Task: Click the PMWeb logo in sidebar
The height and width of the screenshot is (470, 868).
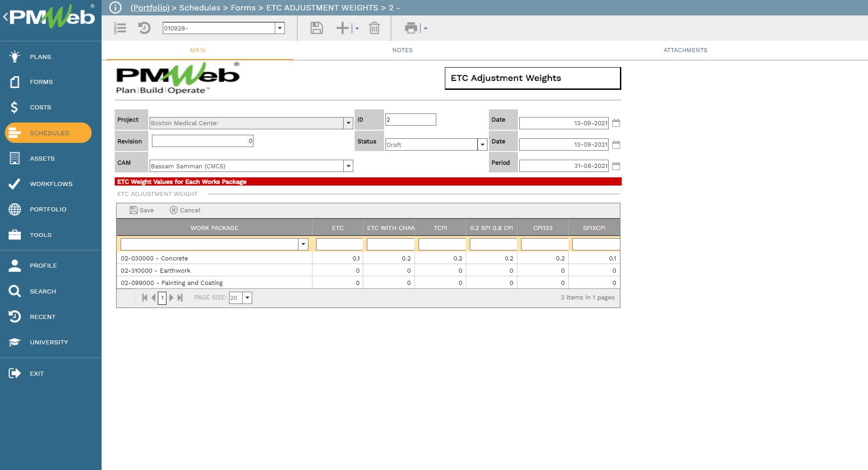Action: pyautogui.click(x=51, y=17)
